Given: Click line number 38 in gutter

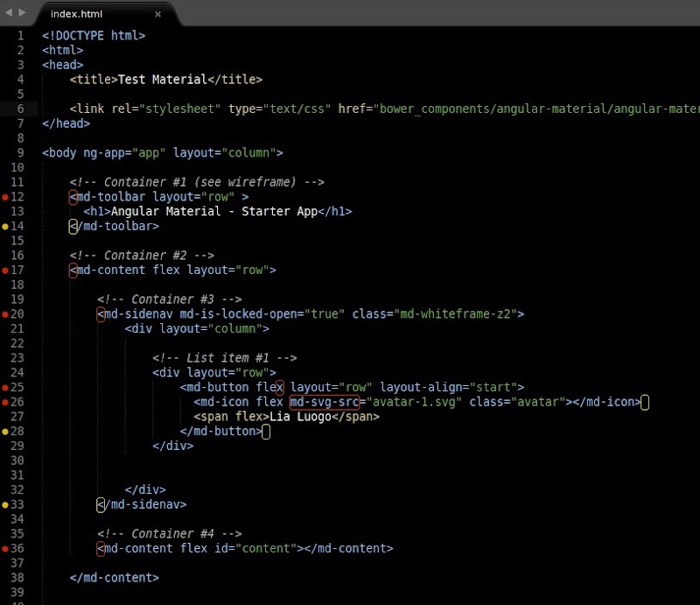Looking at the screenshot, I should pyautogui.click(x=17, y=578).
